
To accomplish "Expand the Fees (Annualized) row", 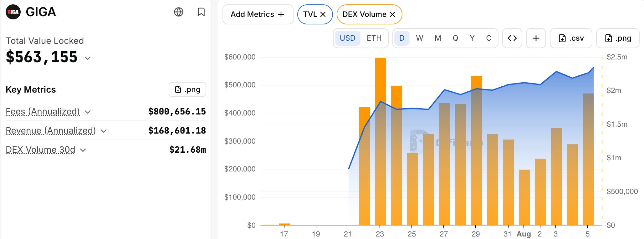I will coord(88,112).
